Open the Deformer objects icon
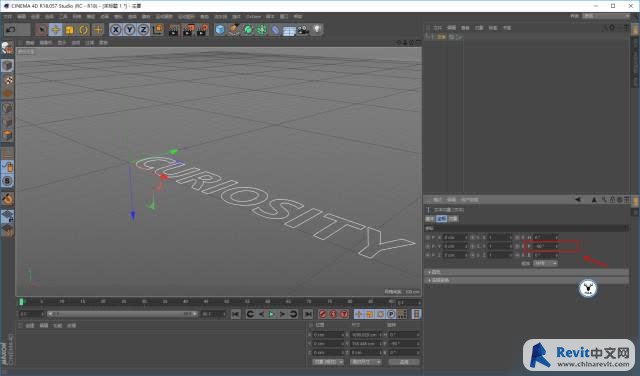The width and height of the screenshot is (640, 376). click(x=276, y=29)
